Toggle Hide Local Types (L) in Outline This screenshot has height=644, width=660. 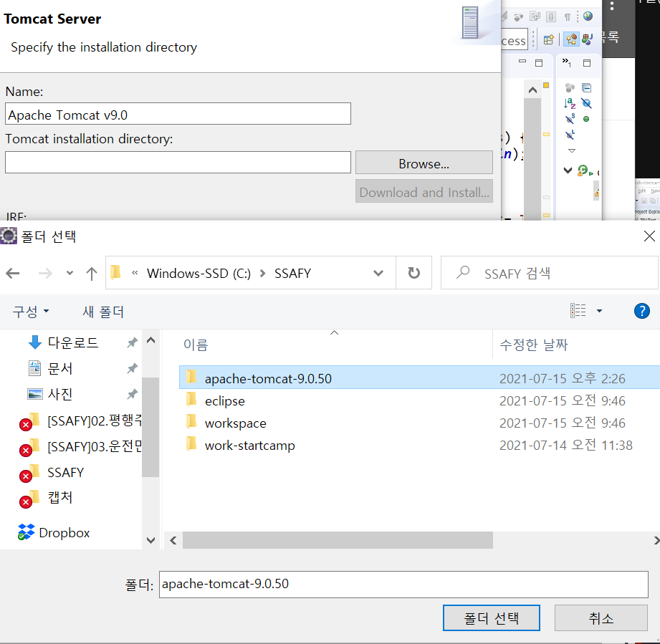(x=570, y=135)
